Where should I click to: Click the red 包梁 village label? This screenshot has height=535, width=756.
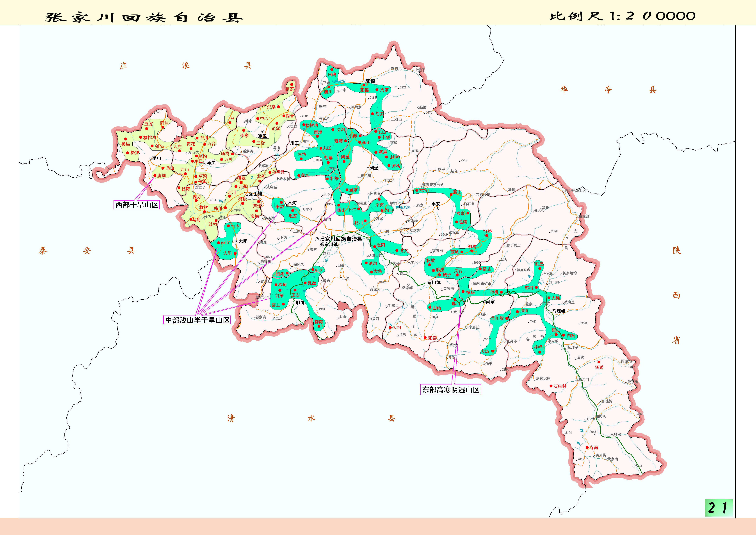[463, 222]
